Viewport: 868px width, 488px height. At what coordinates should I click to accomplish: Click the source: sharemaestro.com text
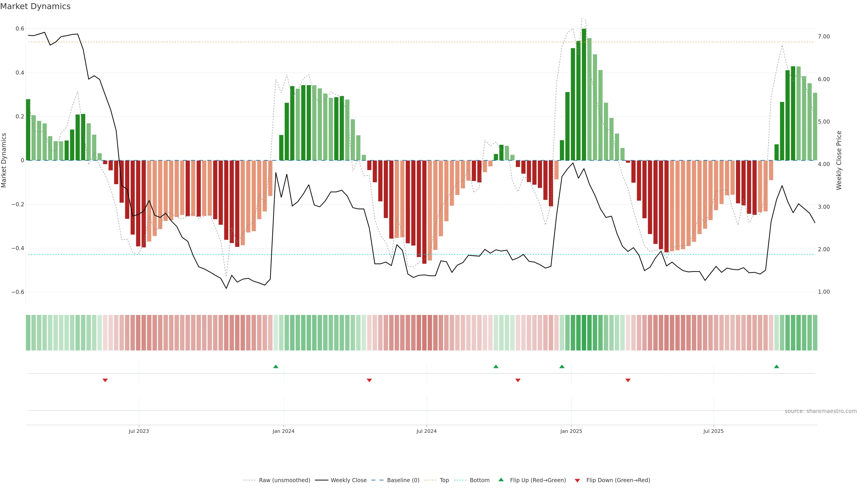point(821,411)
